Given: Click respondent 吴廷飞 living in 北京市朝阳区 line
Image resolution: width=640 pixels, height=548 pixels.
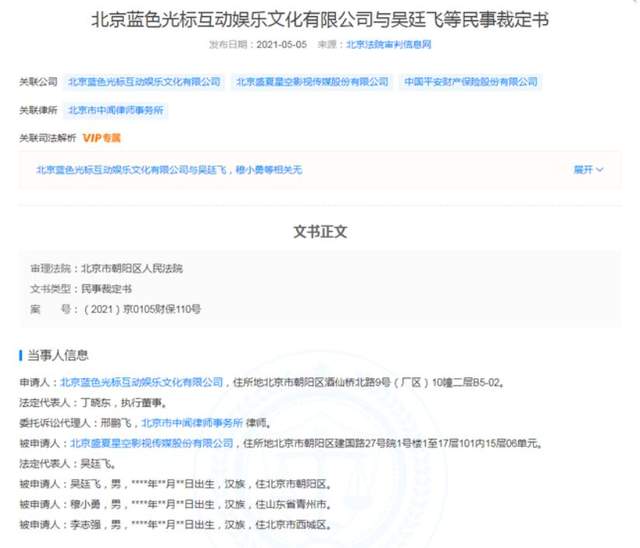Looking at the screenshot, I should [x=175, y=484].
